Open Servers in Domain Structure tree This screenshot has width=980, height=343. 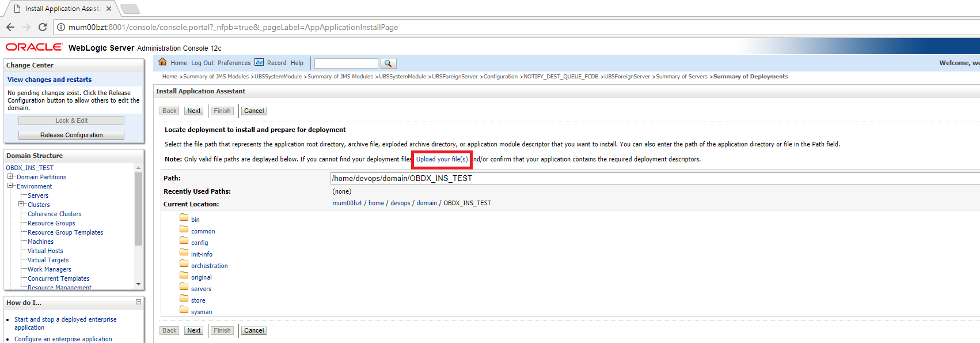38,195
